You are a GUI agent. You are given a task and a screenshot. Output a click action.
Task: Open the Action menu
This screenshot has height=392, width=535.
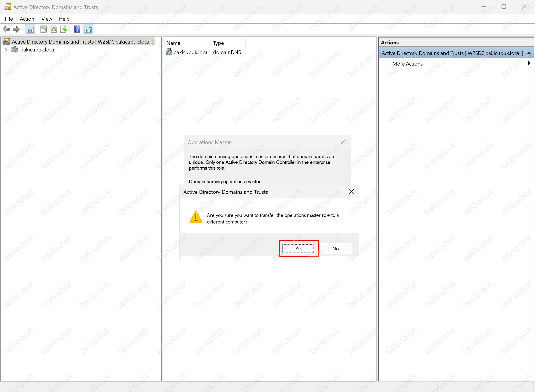click(x=27, y=19)
